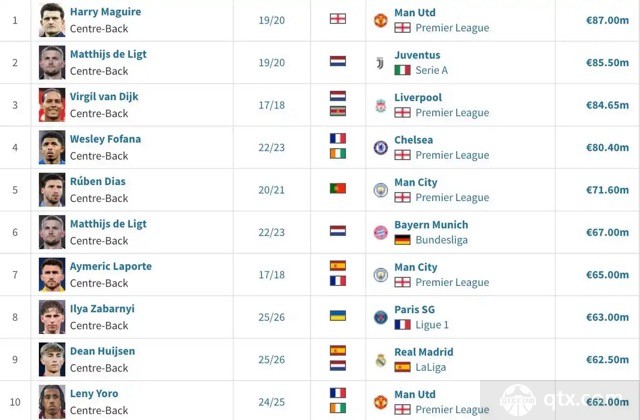Viewport: 640px width, 420px height.
Task: Open the Real Madrid club link
Action: coord(424,352)
